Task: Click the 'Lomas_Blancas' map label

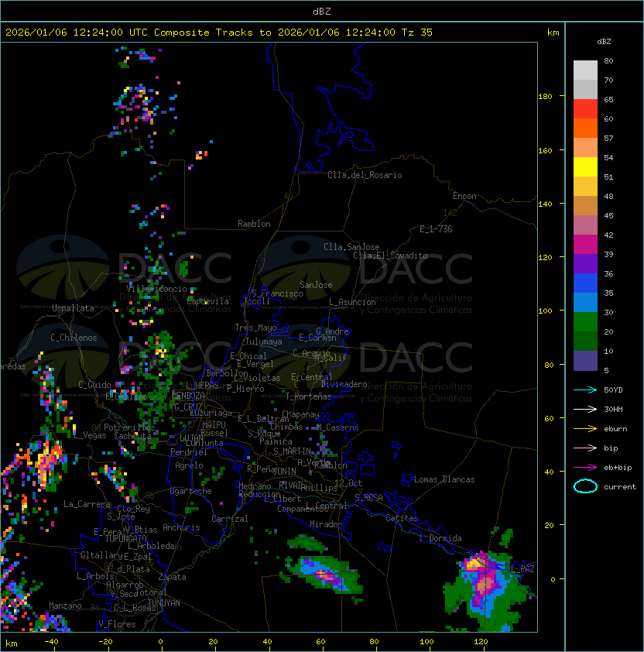Action: [444, 479]
